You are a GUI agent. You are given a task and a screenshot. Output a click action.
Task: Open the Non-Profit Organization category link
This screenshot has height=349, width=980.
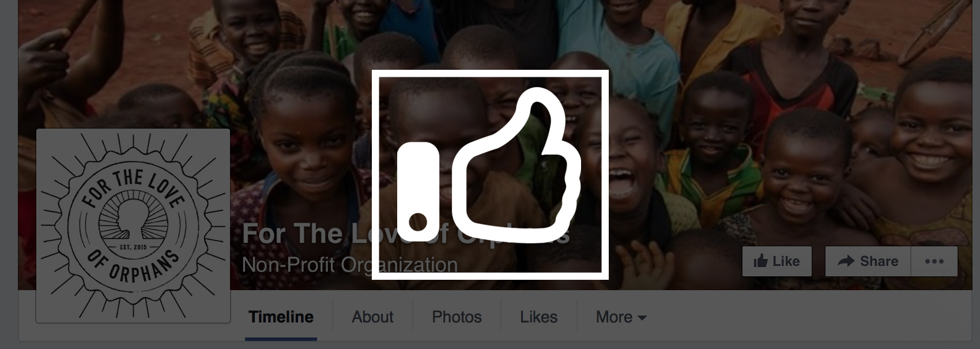(350, 265)
